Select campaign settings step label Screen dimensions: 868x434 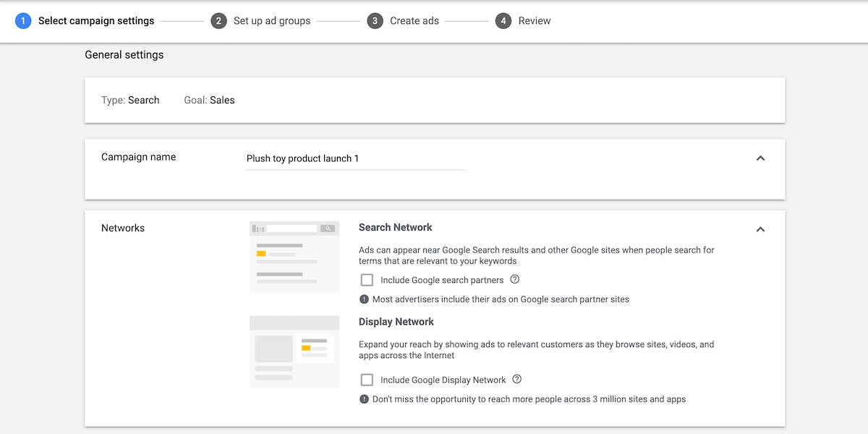click(x=96, y=21)
